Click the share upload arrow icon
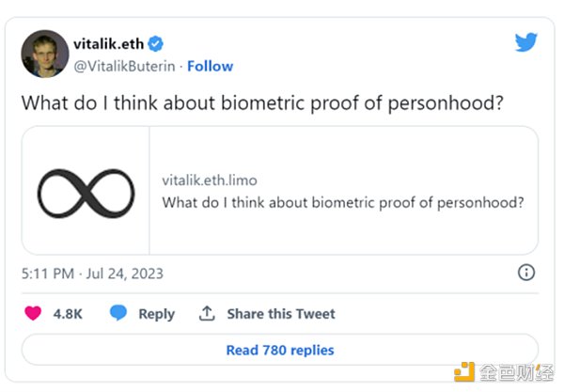Screen dimensions: 564x392 pyautogui.click(x=207, y=313)
